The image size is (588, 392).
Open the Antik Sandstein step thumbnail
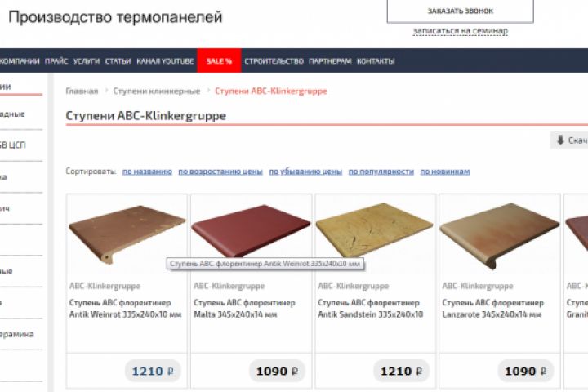click(375, 230)
